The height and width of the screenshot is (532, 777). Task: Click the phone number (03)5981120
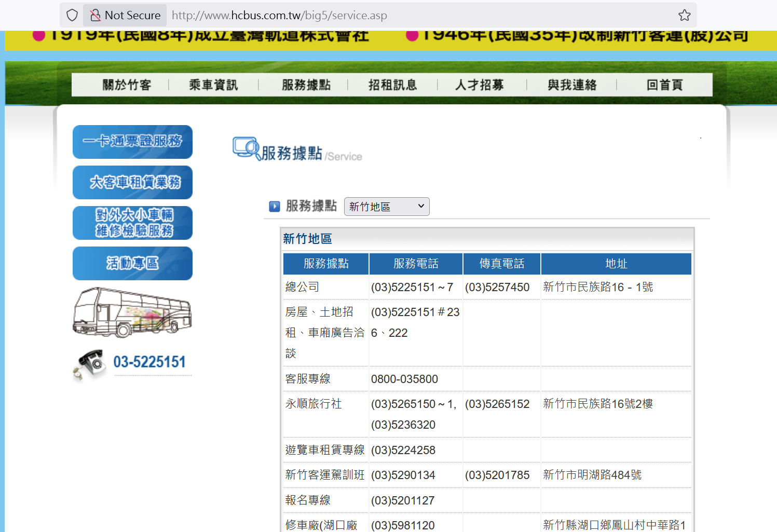click(x=403, y=525)
